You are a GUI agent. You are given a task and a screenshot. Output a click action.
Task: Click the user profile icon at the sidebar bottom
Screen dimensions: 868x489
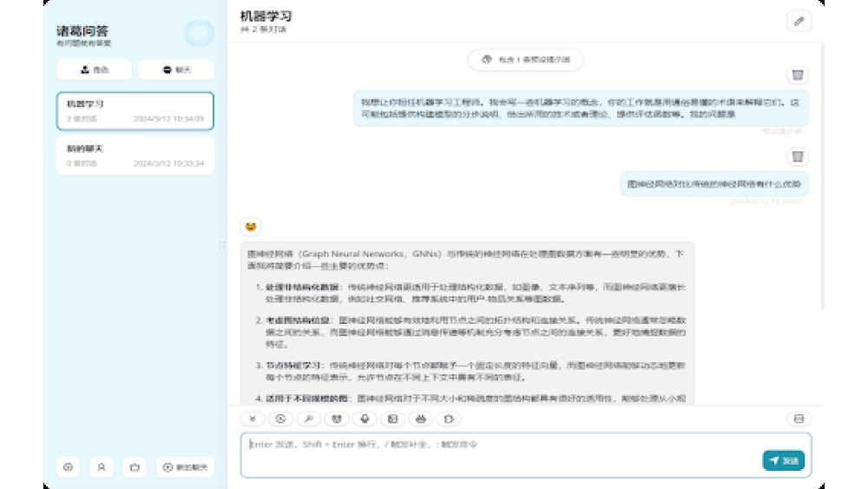[x=102, y=467]
